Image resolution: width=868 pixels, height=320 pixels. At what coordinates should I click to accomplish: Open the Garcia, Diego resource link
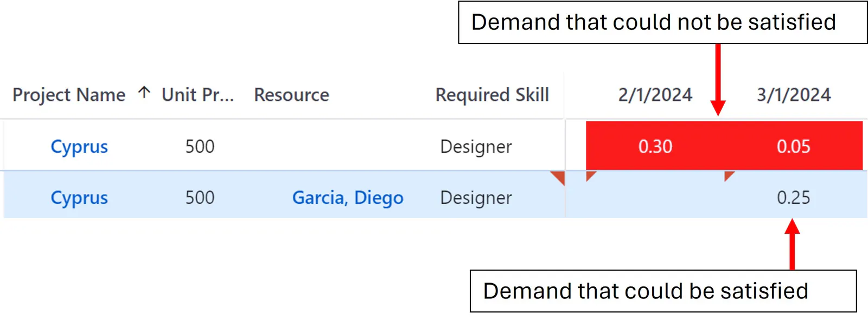348,197
